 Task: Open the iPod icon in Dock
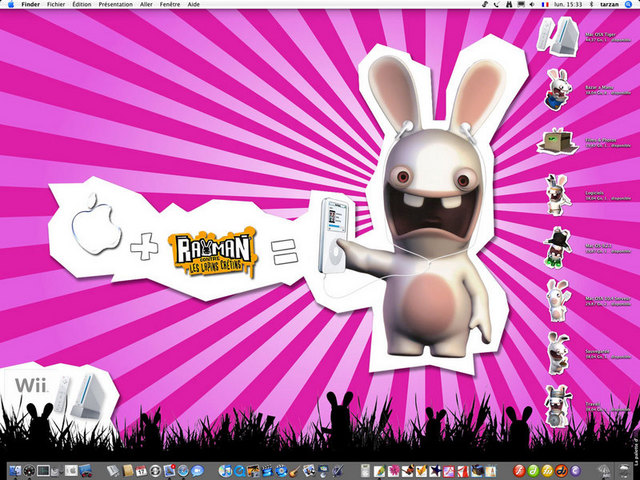point(365,471)
